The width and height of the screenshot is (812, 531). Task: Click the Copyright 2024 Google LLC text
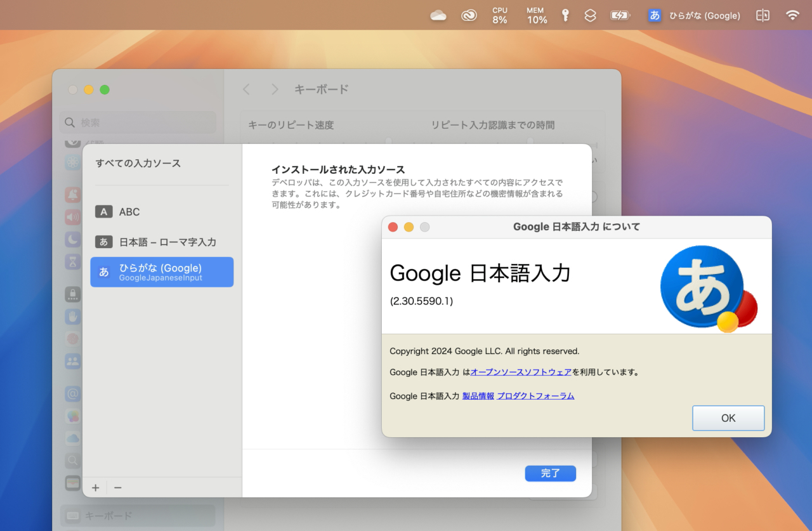click(484, 351)
